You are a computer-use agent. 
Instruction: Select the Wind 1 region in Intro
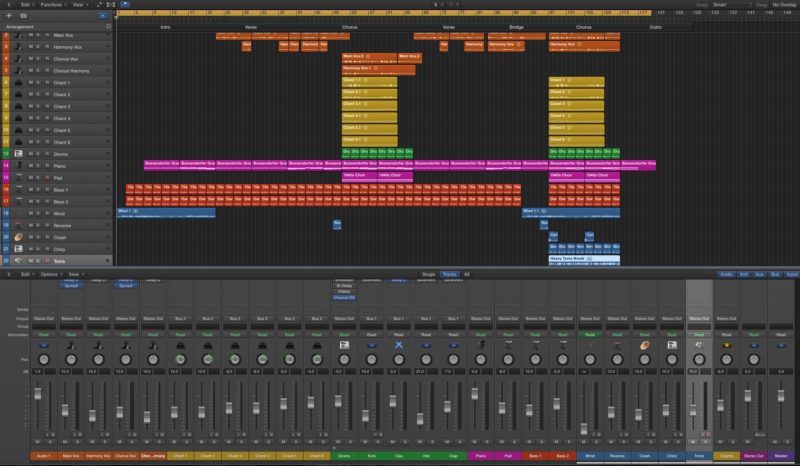pyautogui.click(x=166, y=213)
